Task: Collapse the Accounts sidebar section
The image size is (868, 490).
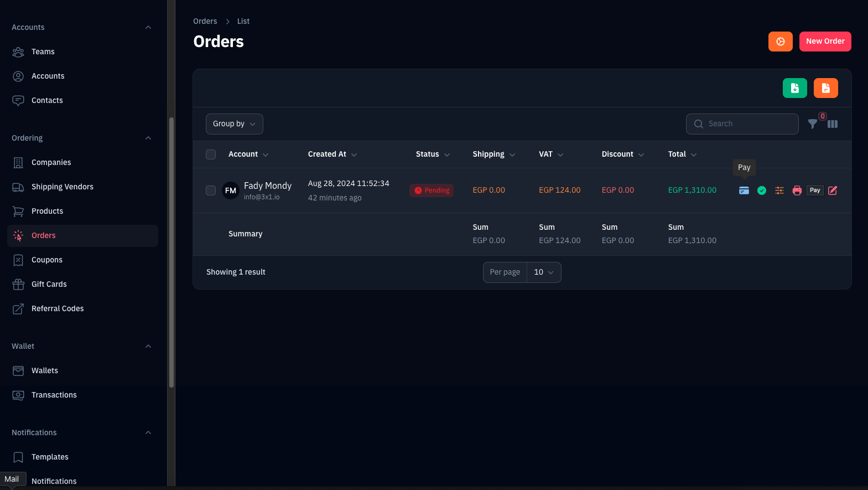Action: [x=148, y=27]
